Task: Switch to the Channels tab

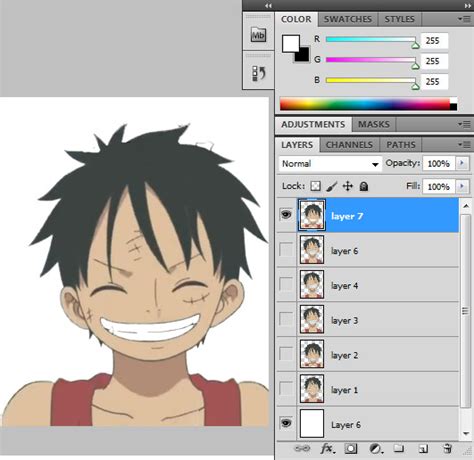Action: point(349,145)
